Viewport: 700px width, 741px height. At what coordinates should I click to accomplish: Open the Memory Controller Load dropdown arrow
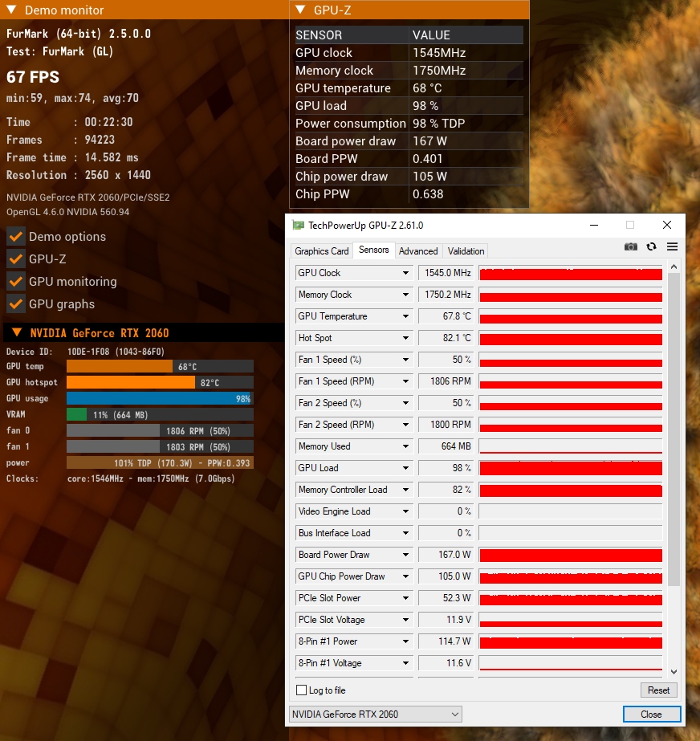tap(405, 490)
